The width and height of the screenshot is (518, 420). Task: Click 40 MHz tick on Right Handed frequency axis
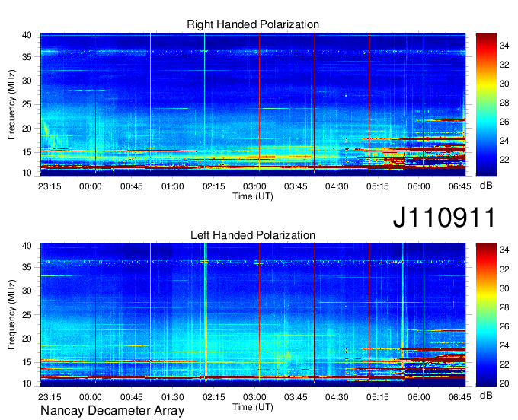pos(27,35)
